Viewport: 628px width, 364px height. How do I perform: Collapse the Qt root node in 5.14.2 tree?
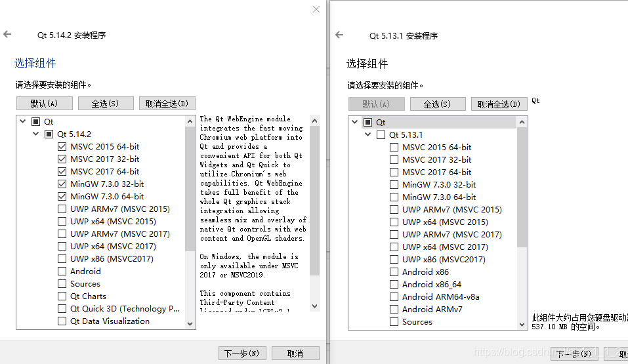point(23,121)
